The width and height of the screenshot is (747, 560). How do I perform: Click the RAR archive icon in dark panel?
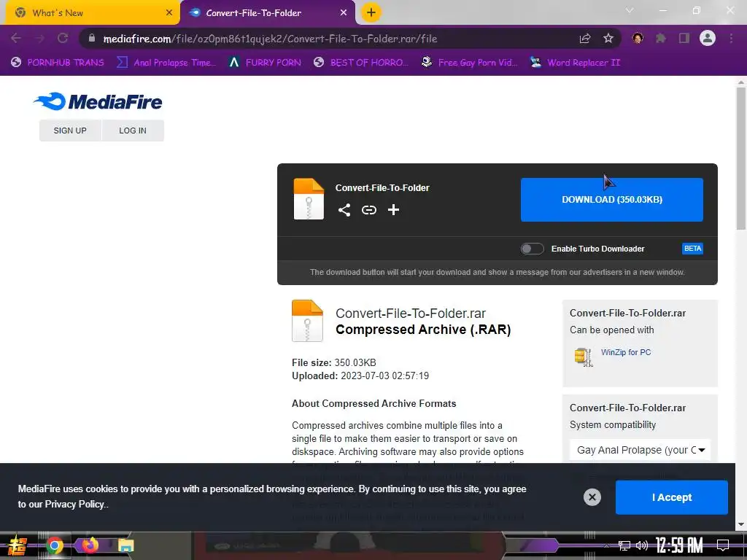[309, 199]
